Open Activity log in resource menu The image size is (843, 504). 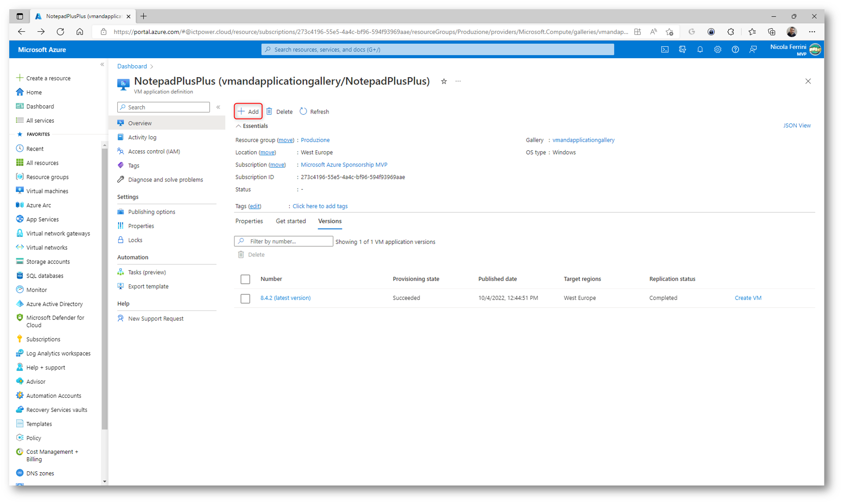(142, 137)
